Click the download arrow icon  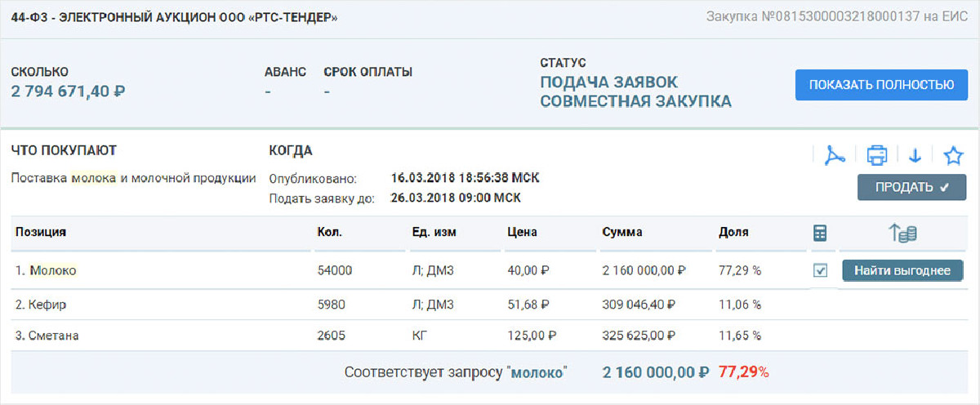click(915, 154)
